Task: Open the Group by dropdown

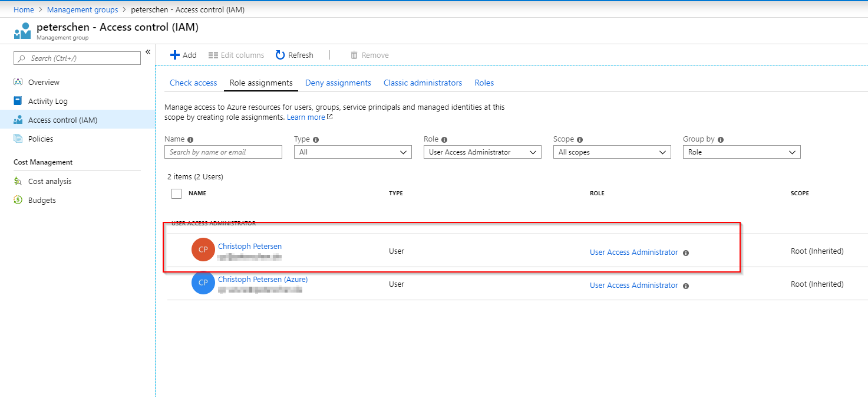Action: [x=742, y=152]
